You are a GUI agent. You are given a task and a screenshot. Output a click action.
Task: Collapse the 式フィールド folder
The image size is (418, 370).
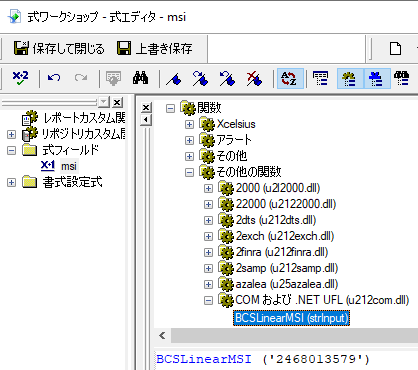[x=11, y=150]
